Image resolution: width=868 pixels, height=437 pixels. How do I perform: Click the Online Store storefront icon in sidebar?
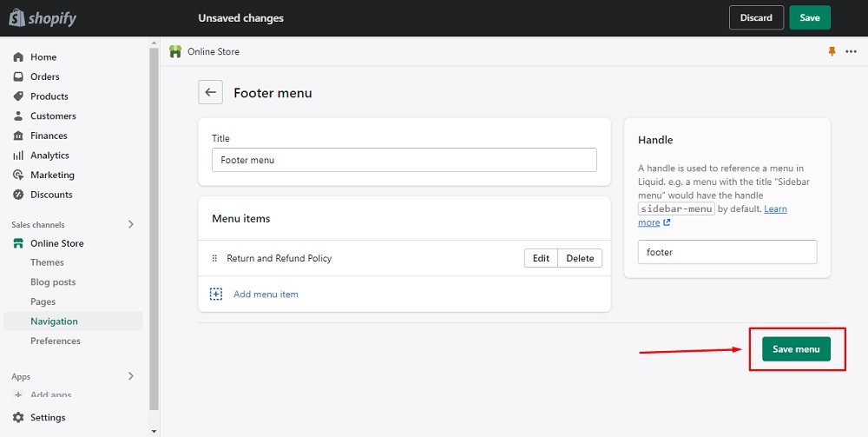coord(18,243)
